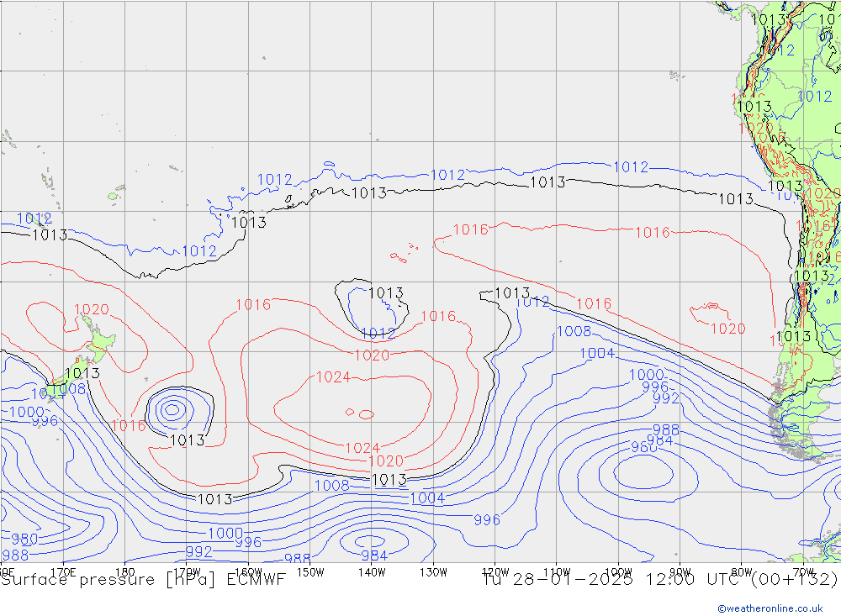Click the 110W longitude axis label
Screen dimensions: 841x616
click(x=556, y=571)
